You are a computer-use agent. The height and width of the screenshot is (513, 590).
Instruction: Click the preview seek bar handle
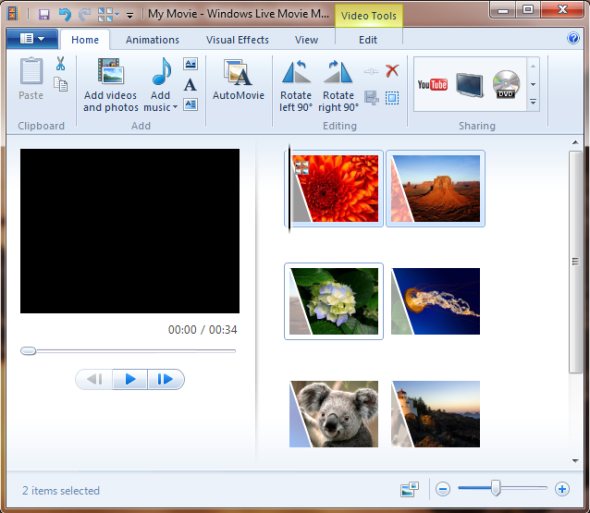(x=28, y=351)
